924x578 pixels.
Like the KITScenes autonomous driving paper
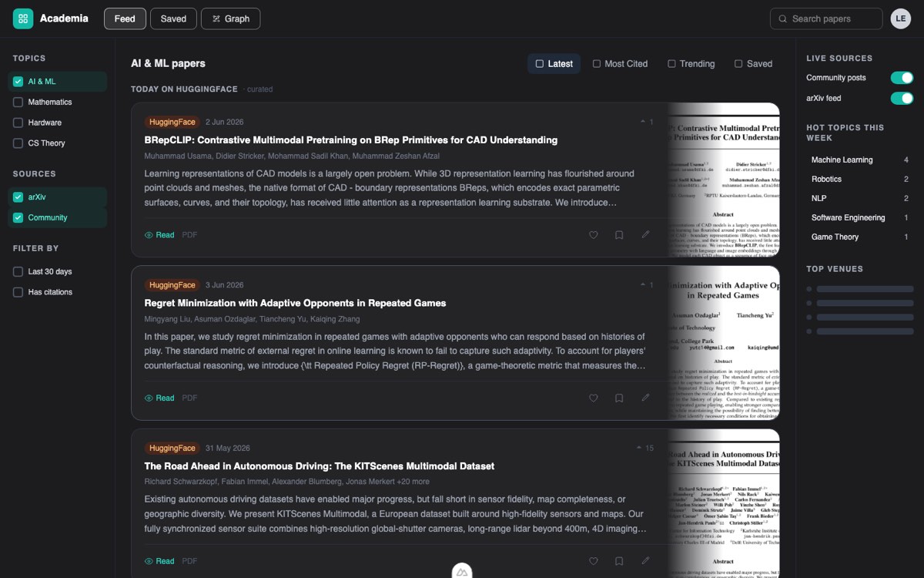[x=594, y=562]
